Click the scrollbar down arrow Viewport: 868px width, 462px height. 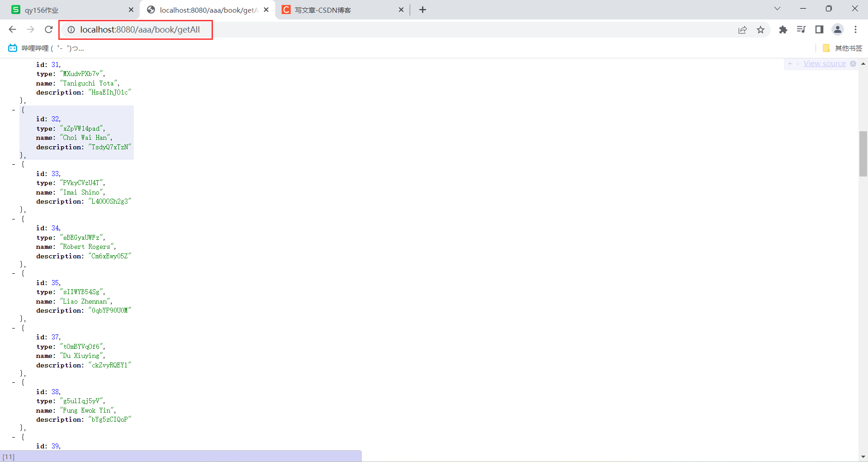(863, 457)
